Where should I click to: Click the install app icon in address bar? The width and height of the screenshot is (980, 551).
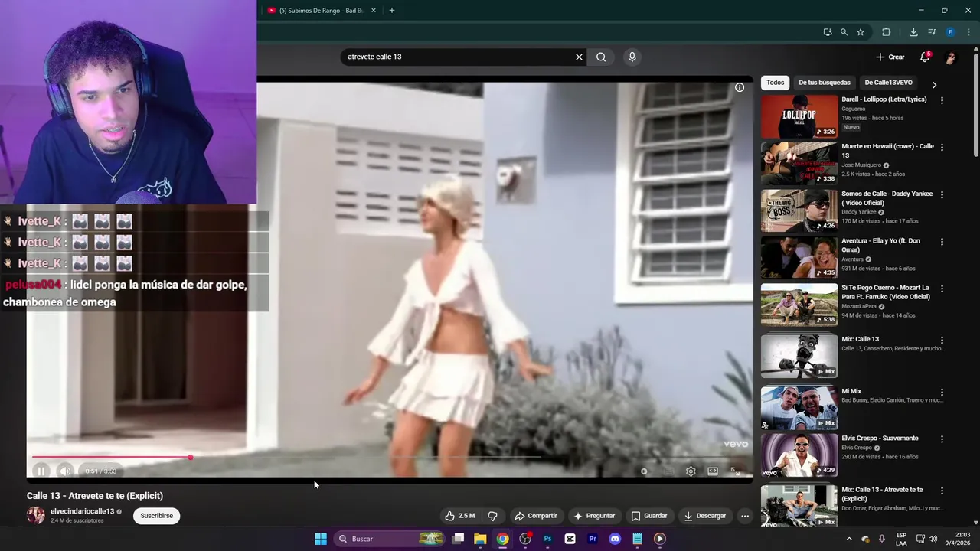click(x=828, y=32)
